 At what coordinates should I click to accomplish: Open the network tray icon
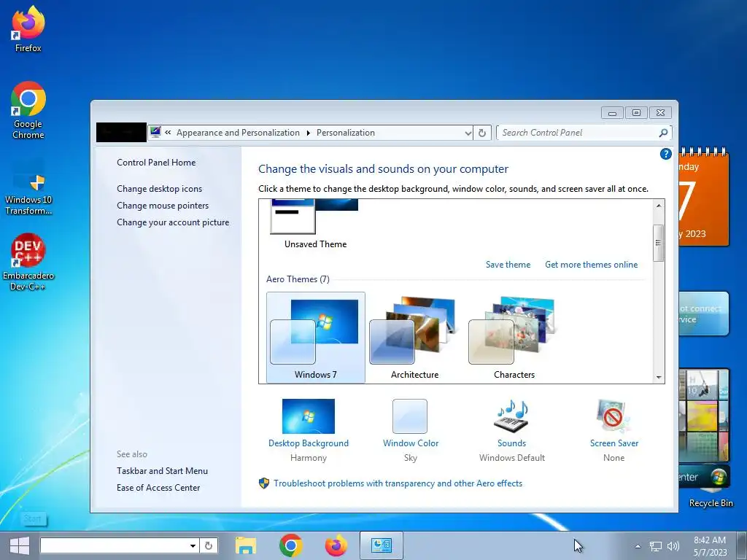point(656,546)
